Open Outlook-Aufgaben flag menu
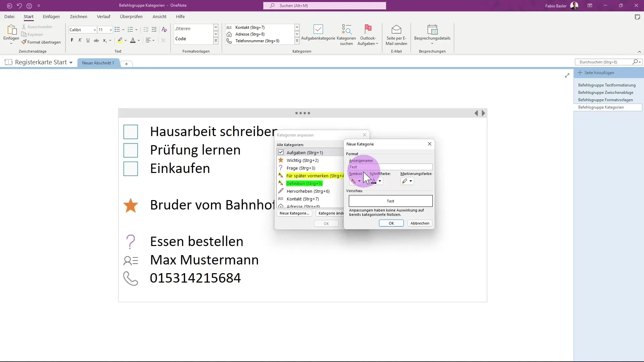 pyautogui.click(x=368, y=35)
